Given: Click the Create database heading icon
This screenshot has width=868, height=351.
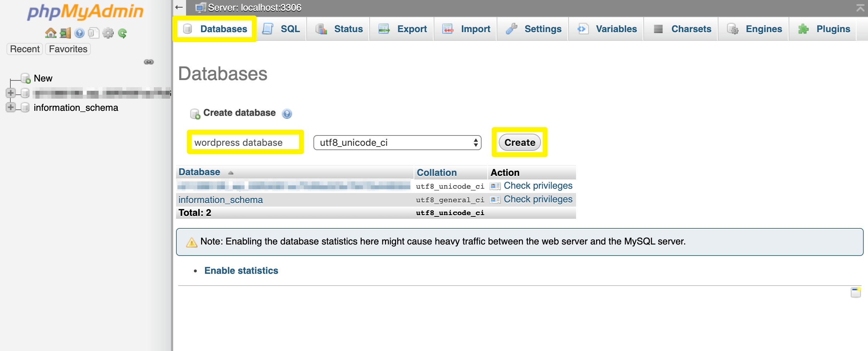Looking at the screenshot, I should (195, 114).
